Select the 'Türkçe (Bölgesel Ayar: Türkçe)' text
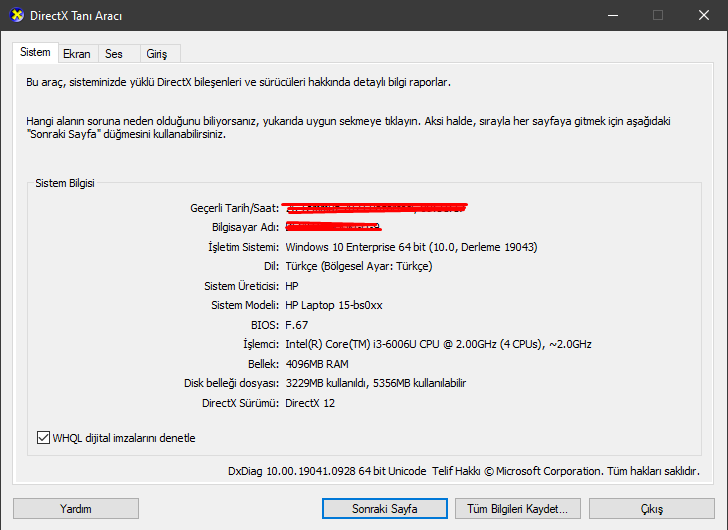The height and width of the screenshot is (530, 728). tap(359, 266)
